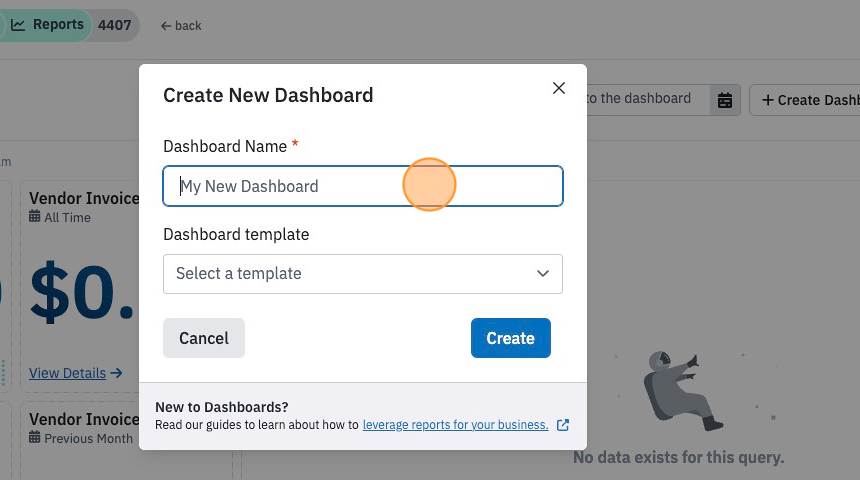The height and width of the screenshot is (480, 860).
Task: Click the external link icon beside the guide link
Action: (563, 425)
